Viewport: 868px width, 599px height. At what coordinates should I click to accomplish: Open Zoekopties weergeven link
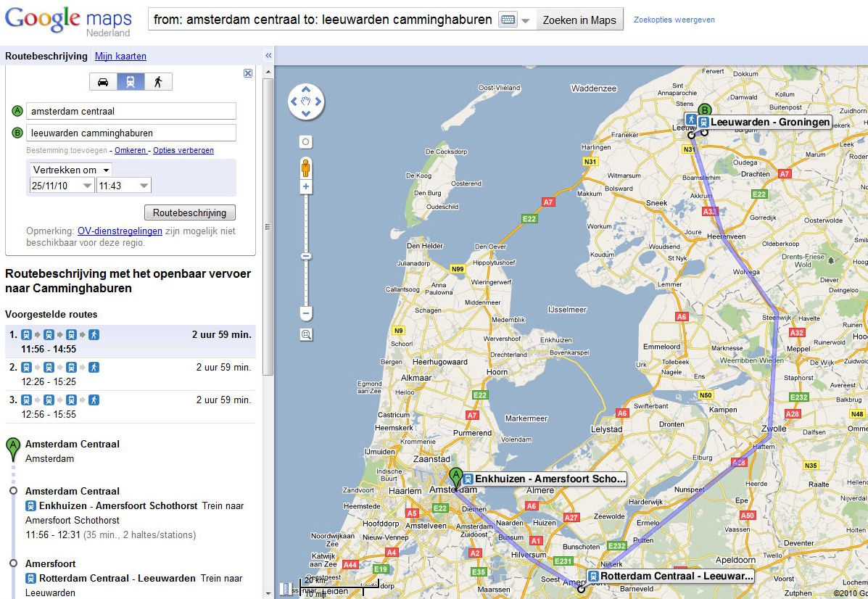click(674, 20)
